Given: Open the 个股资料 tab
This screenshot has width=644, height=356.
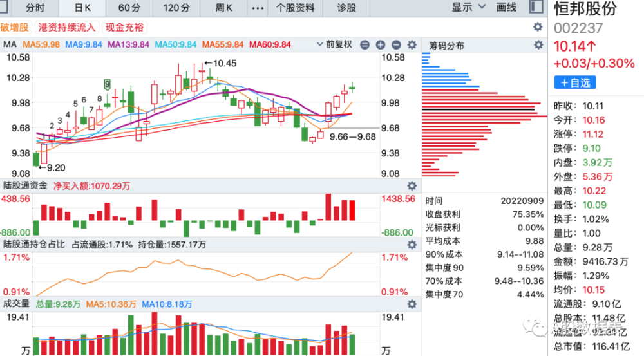Looking at the screenshot, I should pyautogui.click(x=296, y=8).
